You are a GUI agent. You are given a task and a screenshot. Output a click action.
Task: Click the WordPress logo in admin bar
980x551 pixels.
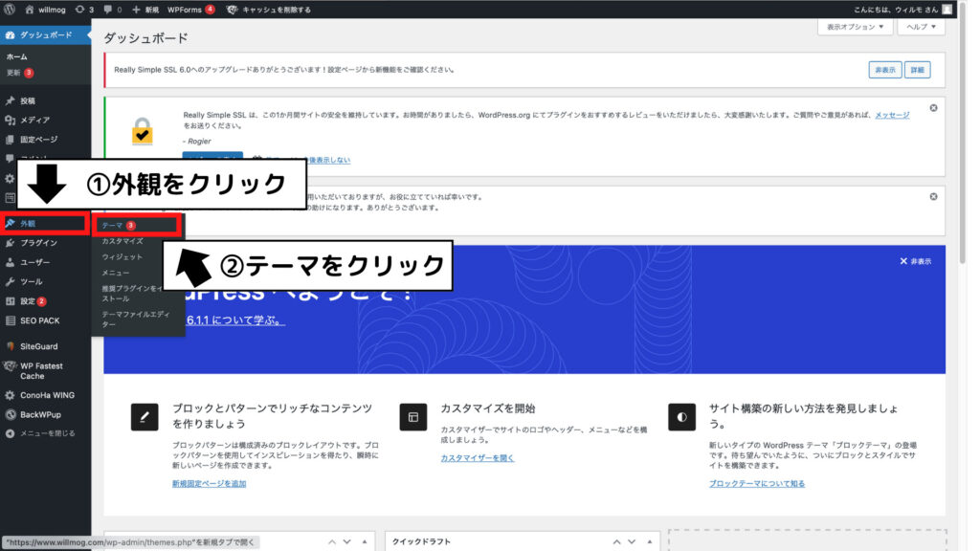(x=10, y=10)
